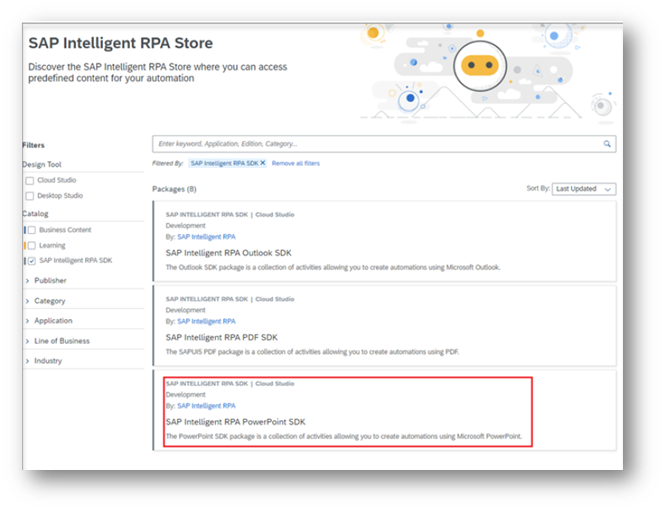
Task: Uncheck the SAP Intelligent RPA SDK checkbox
Action: (31, 260)
